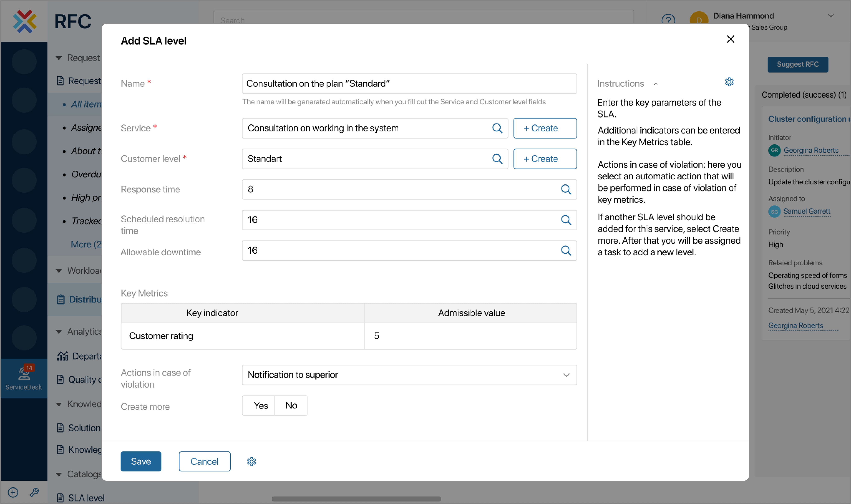Click the Response time input field
The height and width of the screenshot is (504, 851).
click(x=409, y=189)
